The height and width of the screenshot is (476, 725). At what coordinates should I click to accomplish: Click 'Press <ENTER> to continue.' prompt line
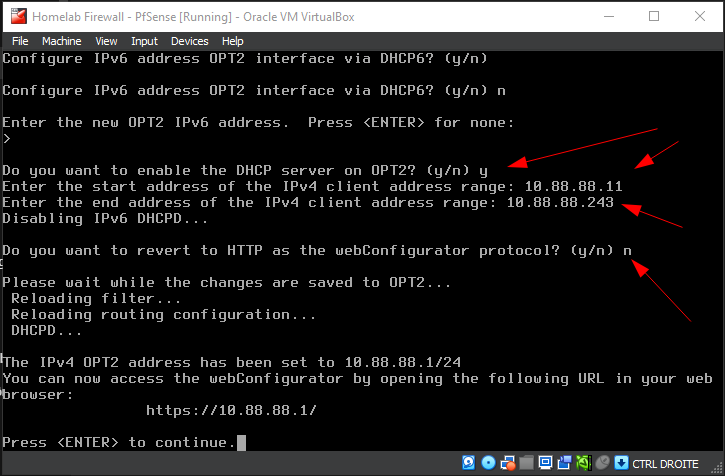pos(119,442)
